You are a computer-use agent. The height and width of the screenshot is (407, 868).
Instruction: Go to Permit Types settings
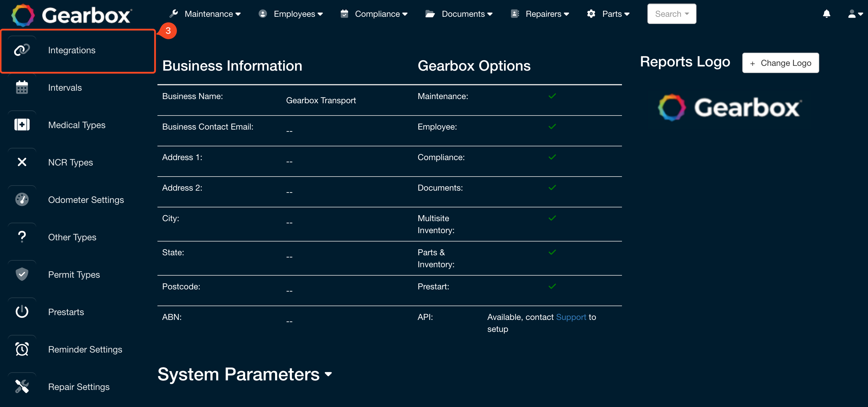pyautogui.click(x=74, y=274)
